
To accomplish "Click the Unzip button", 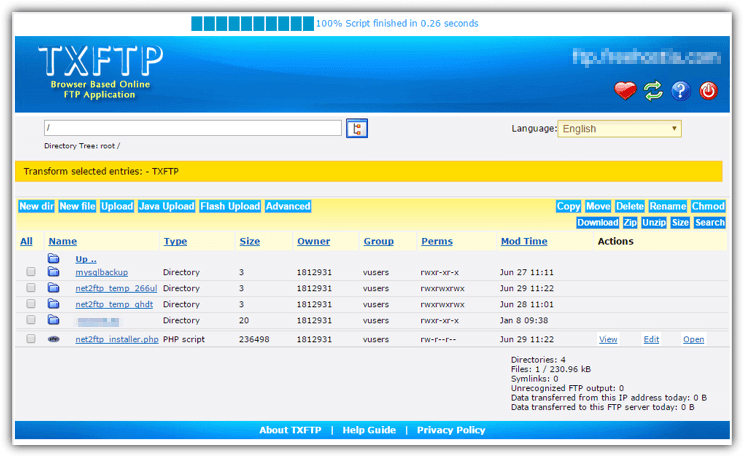I will [654, 223].
